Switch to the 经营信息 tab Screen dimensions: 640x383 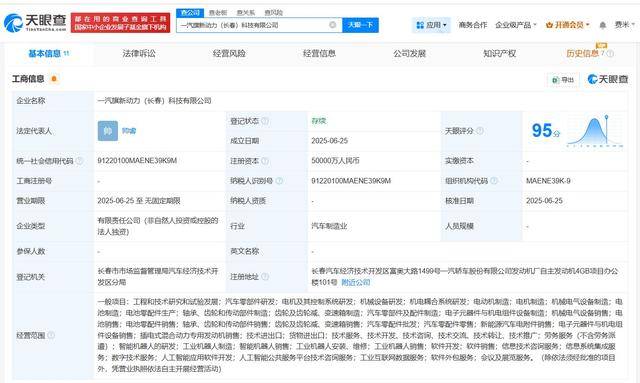click(319, 53)
